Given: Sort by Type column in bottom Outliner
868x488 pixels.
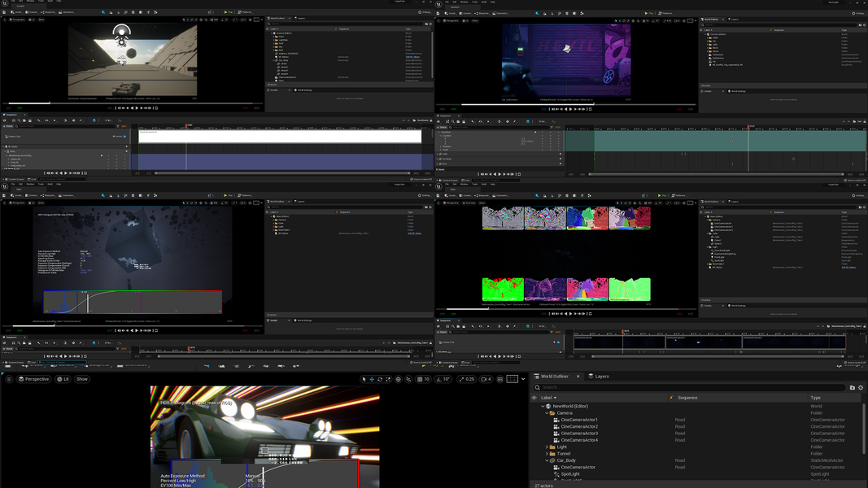Looking at the screenshot, I should click(x=815, y=398).
